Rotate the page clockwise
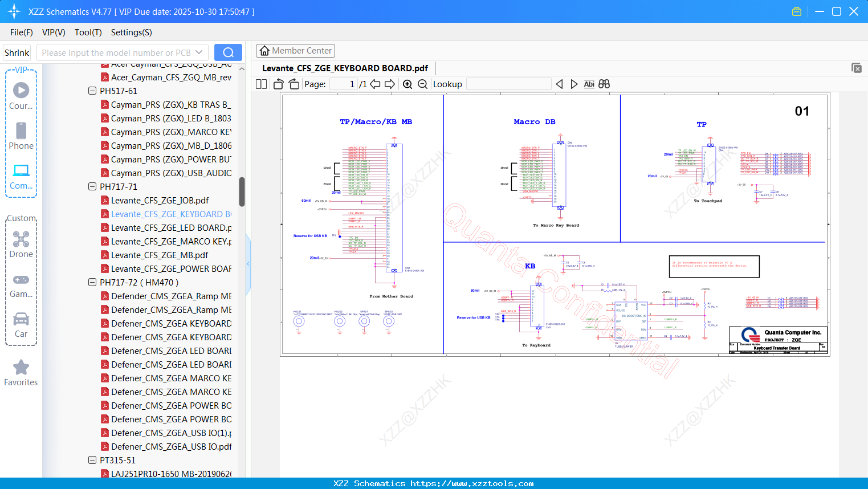Viewport: 868px width, 489px height. point(294,84)
